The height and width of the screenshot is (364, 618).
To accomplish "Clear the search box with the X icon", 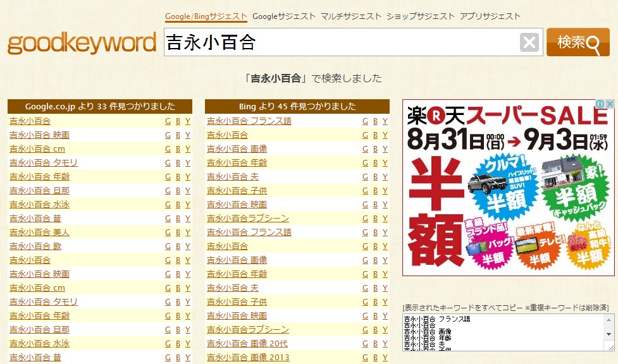I will point(529,42).
